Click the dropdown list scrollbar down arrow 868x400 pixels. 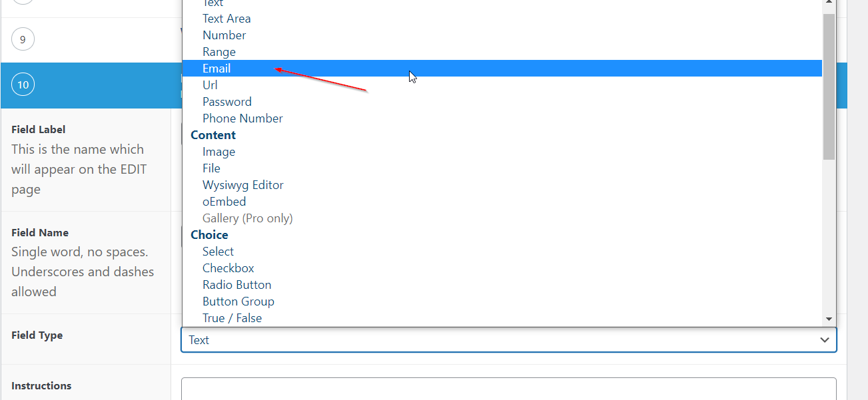pos(829,319)
